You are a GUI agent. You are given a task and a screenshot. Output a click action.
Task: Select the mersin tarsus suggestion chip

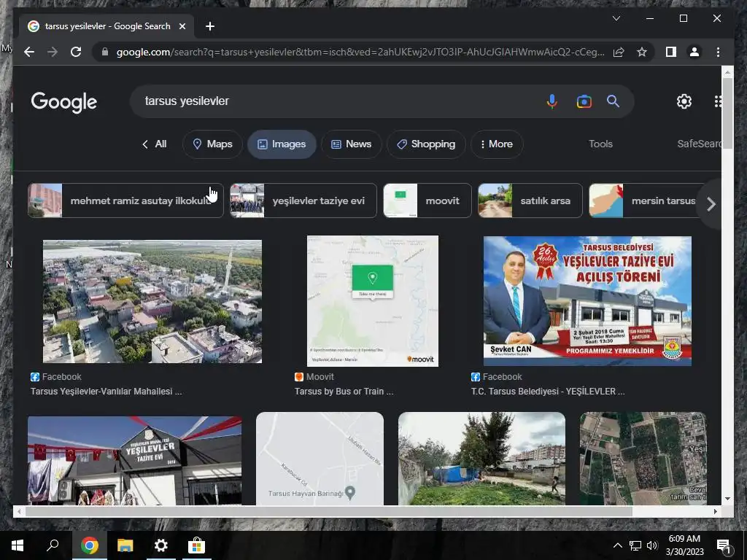tap(646, 201)
